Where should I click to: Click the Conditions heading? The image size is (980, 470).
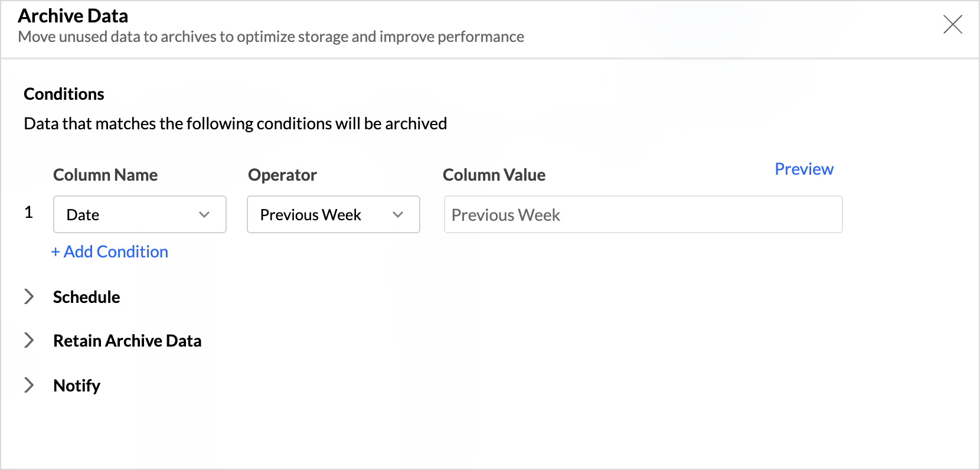coord(64,94)
